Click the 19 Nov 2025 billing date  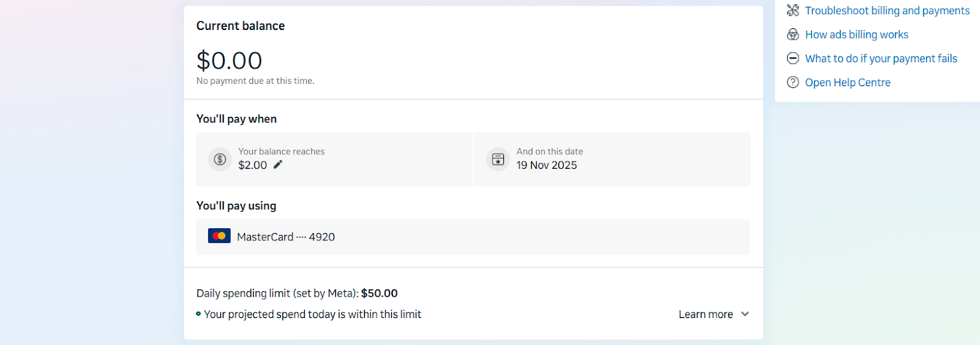click(x=546, y=165)
